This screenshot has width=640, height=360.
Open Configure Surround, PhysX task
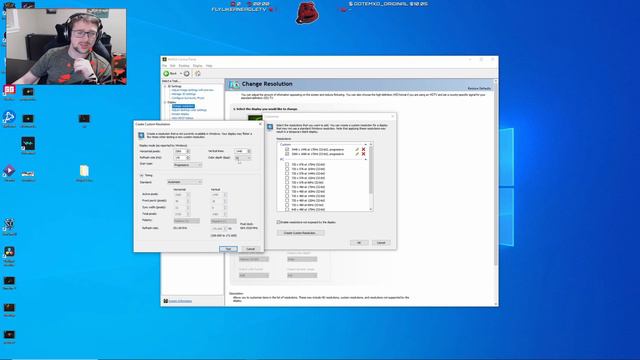[188, 98]
